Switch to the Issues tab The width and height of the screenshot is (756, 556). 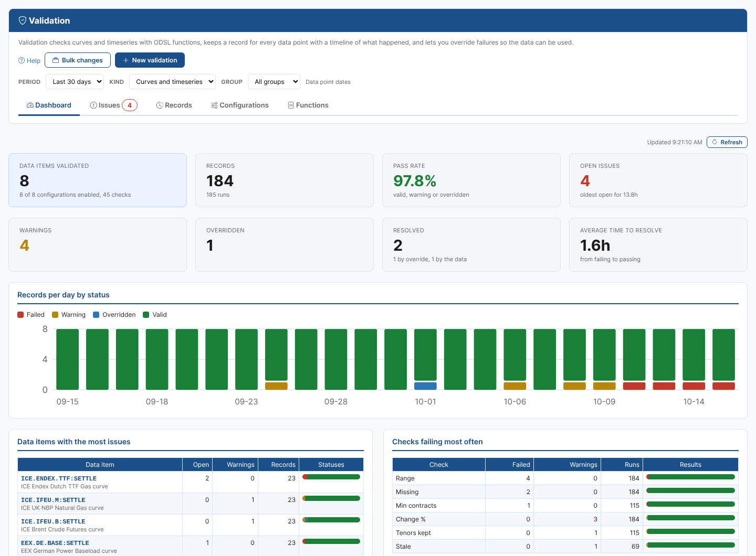[113, 105]
